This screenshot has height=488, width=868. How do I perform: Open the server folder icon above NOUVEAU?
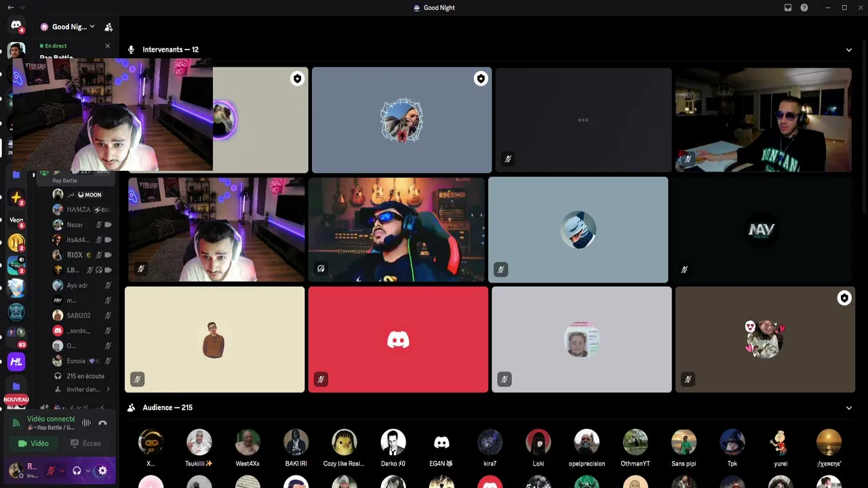pyautogui.click(x=16, y=386)
